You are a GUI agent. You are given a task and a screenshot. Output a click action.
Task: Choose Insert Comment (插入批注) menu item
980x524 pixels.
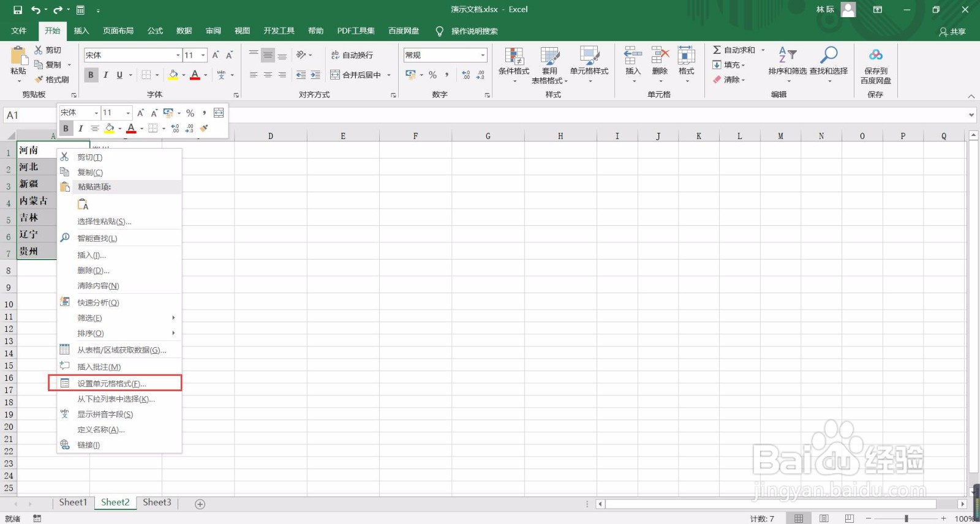119,367
